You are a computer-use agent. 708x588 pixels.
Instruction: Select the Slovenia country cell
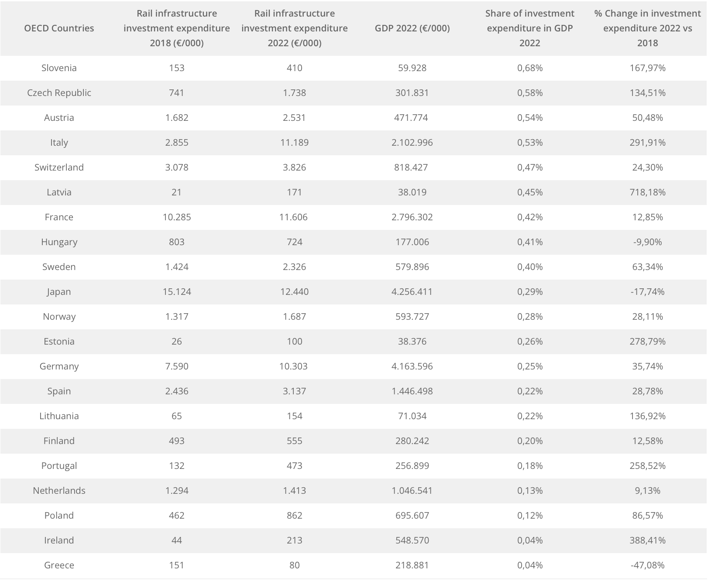(59, 68)
